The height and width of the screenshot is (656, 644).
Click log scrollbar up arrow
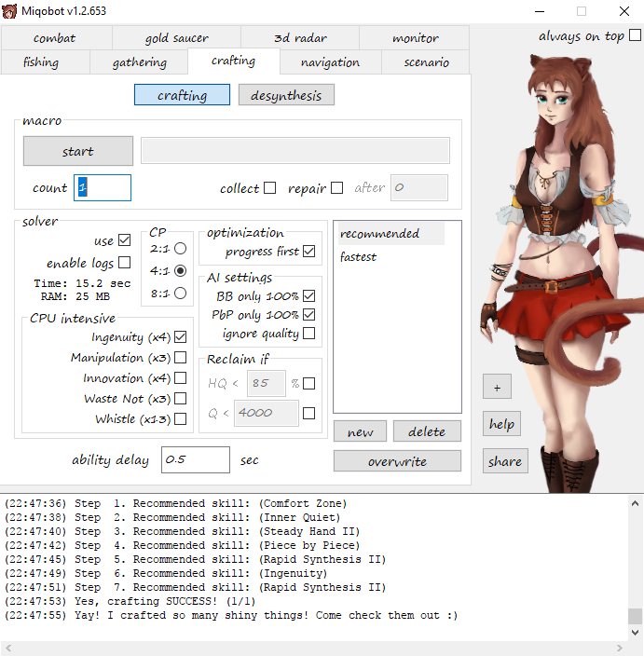click(636, 503)
